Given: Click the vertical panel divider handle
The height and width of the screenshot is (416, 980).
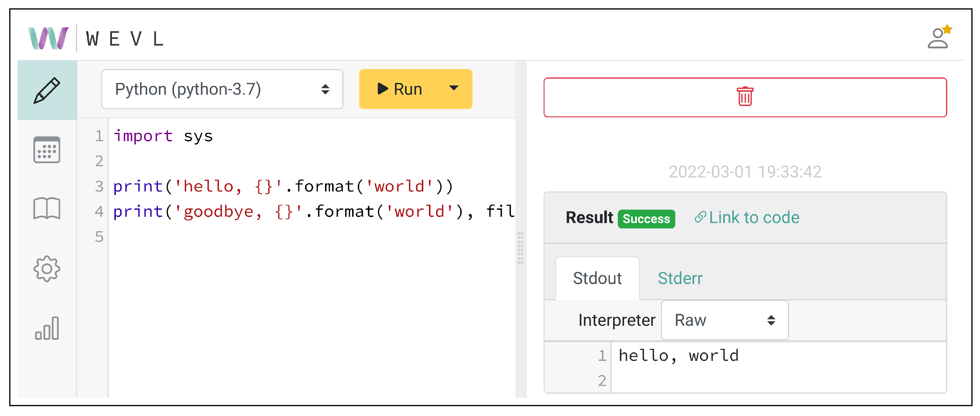Looking at the screenshot, I should click(x=520, y=248).
